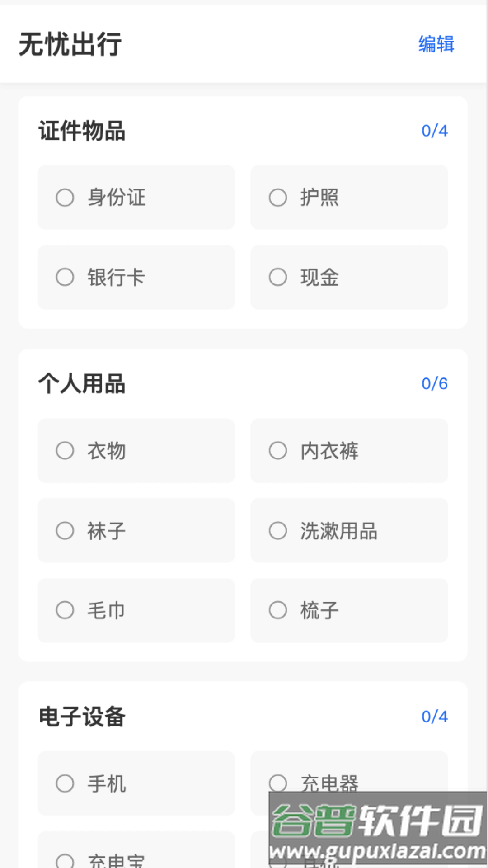Select the 手机 checkbox
This screenshot has width=488, height=868.
tap(65, 783)
